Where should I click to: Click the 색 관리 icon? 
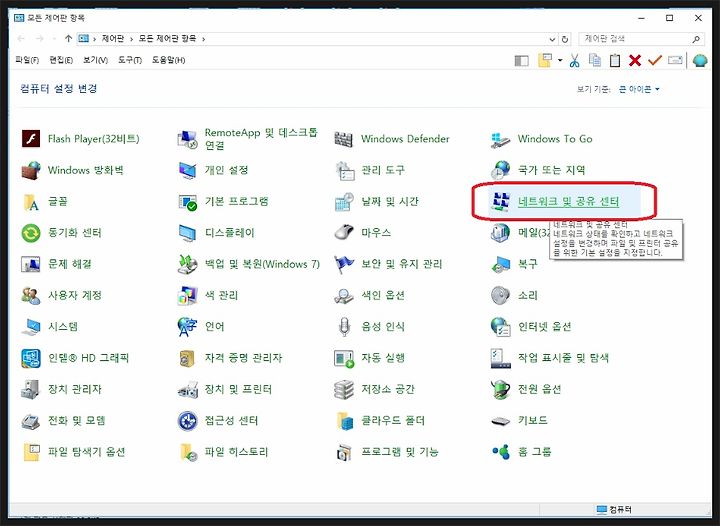pyautogui.click(x=187, y=295)
